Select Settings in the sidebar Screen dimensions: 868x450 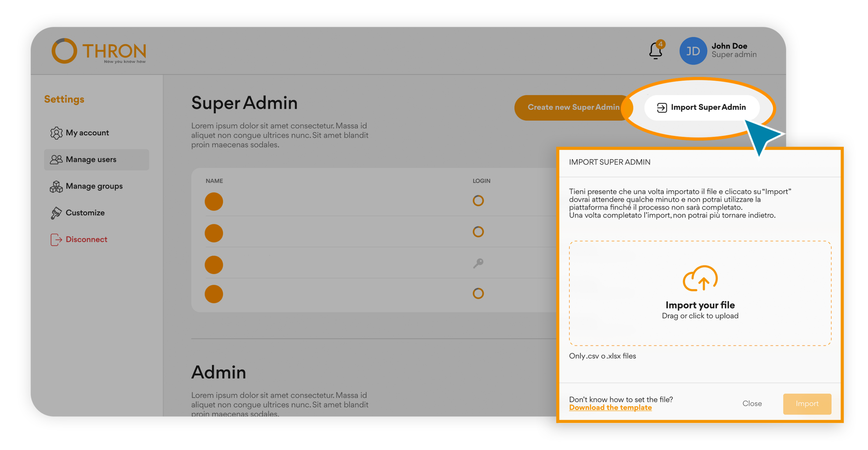tap(64, 99)
